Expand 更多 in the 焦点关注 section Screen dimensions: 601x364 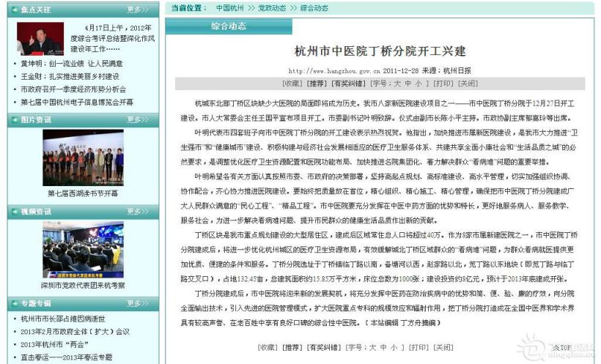pos(137,10)
